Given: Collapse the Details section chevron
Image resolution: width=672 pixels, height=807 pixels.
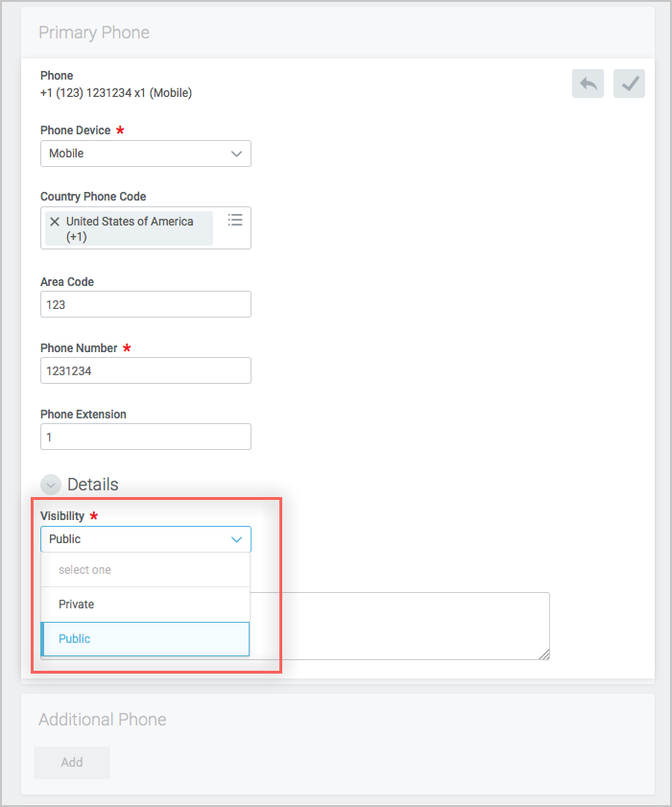Looking at the screenshot, I should 51,485.
